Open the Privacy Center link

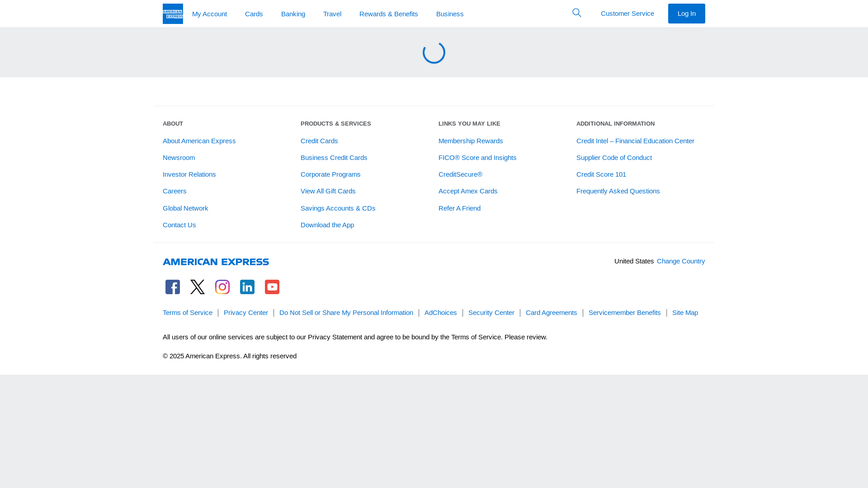tap(246, 313)
